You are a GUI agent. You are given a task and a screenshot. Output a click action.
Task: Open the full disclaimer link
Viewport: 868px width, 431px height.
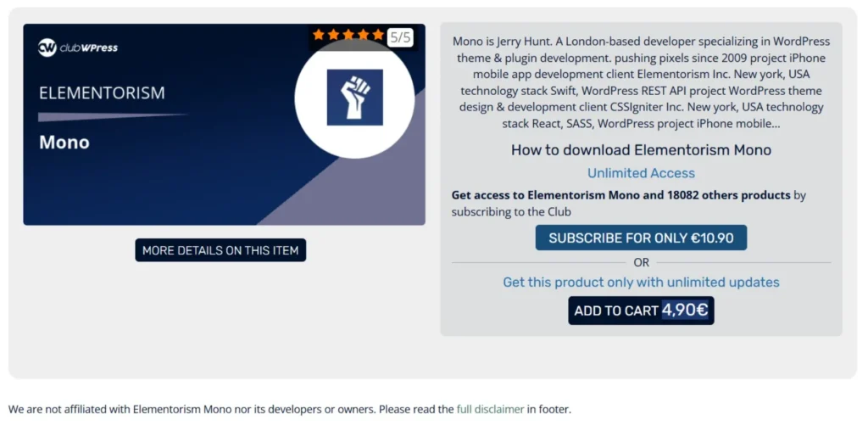(x=490, y=410)
